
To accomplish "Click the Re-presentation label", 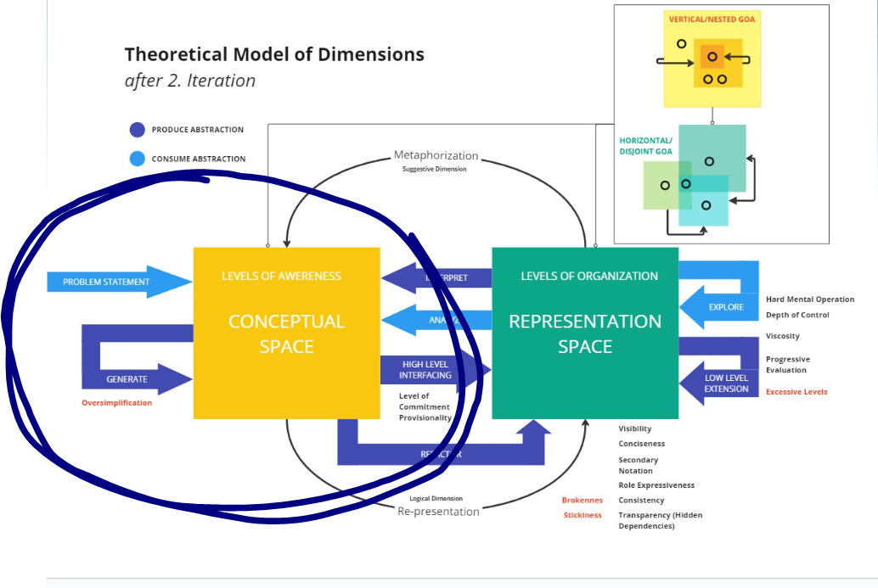I will tap(438, 512).
